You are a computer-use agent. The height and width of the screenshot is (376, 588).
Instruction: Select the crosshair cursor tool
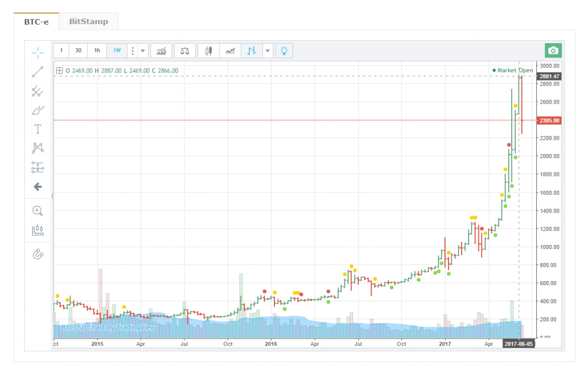pyautogui.click(x=38, y=53)
